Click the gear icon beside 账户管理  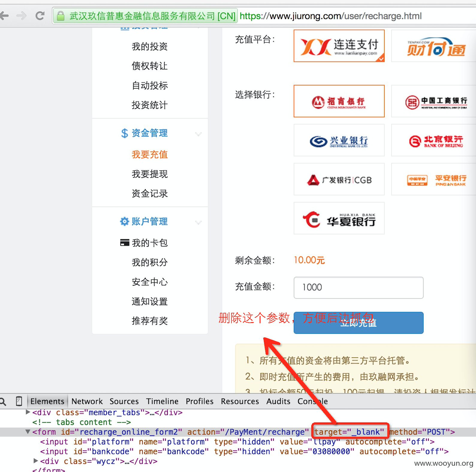124,221
